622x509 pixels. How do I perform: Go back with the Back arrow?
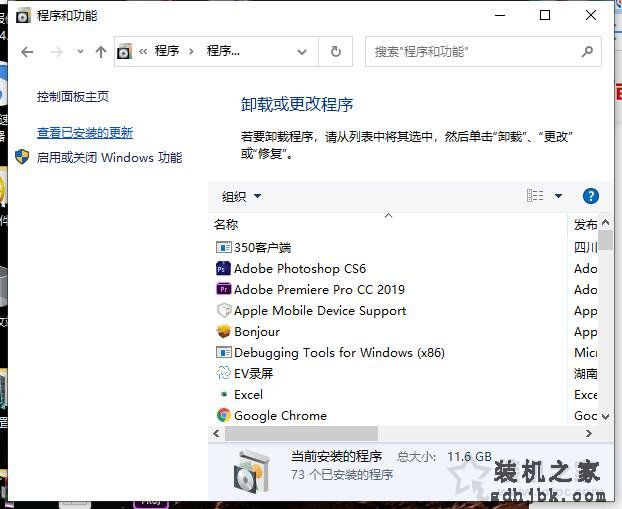27,52
